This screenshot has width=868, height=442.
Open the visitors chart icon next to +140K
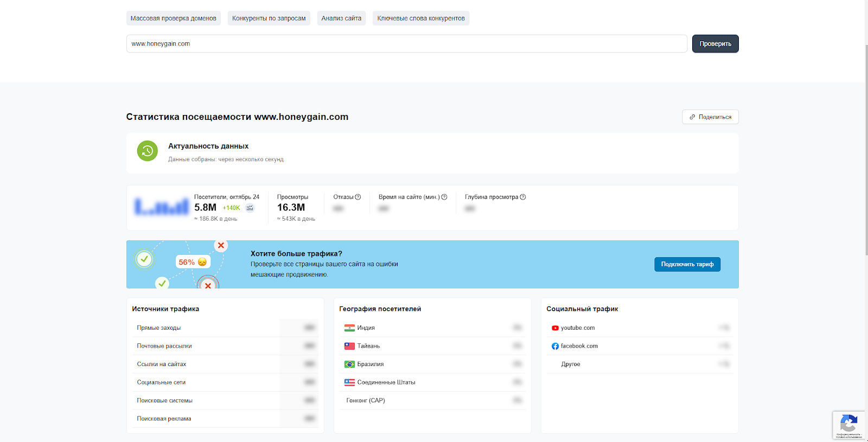[x=250, y=208]
